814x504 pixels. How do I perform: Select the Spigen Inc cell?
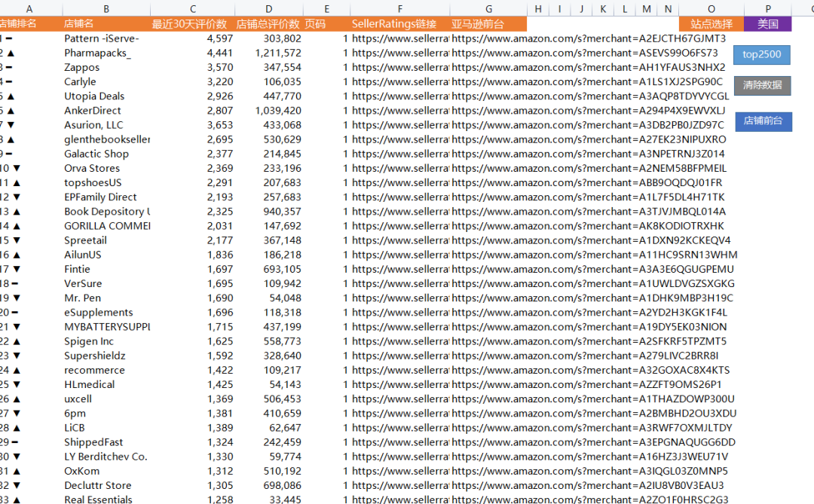coord(106,341)
